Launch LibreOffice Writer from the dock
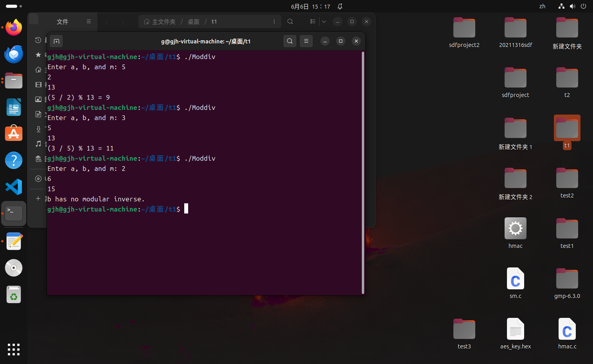The image size is (593, 364). click(x=14, y=107)
